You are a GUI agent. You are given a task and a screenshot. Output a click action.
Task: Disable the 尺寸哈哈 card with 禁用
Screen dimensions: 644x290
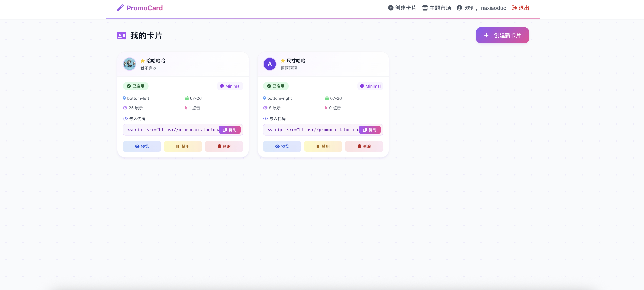pyautogui.click(x=323, y=146)
